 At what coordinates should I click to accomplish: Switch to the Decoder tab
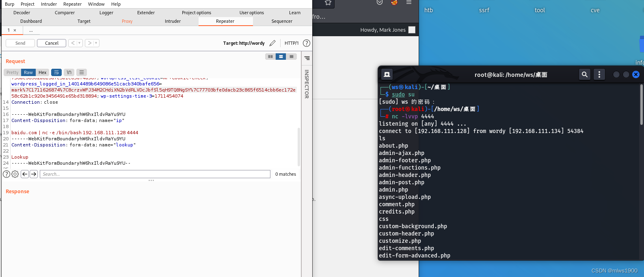tap(22, 13)
